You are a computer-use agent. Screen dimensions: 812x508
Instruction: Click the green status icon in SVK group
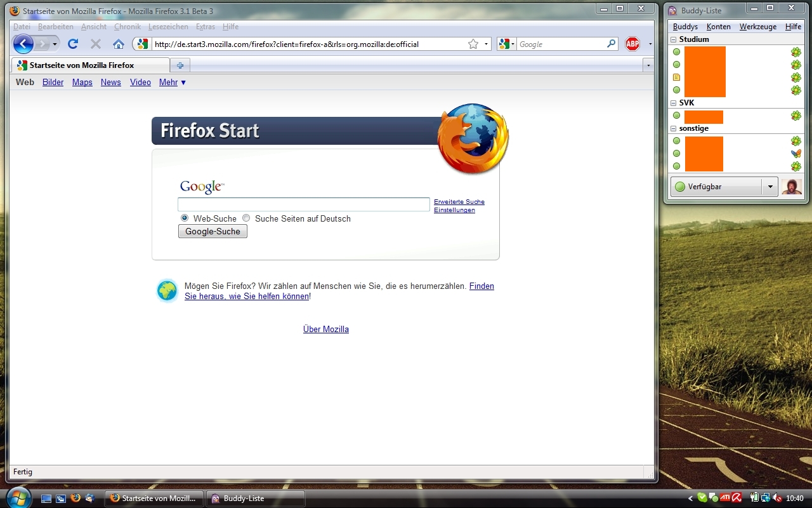click(x=676, y=116)
